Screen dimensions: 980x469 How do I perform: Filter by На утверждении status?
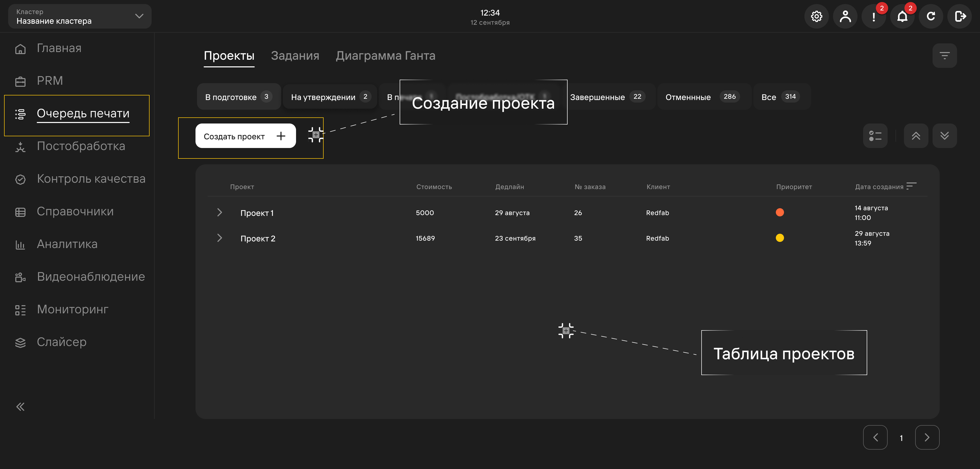click(330, 97)
